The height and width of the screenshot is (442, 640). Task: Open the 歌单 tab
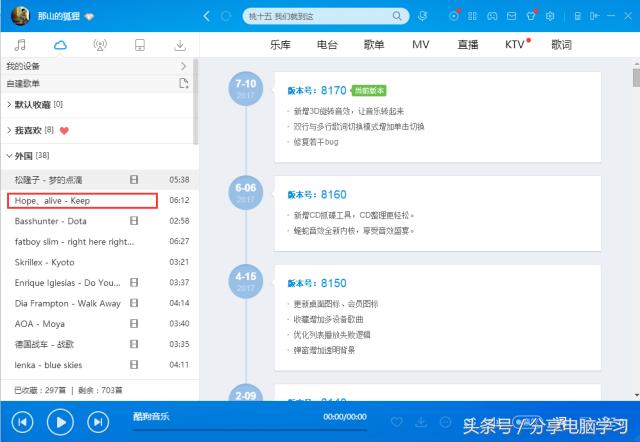374,44
